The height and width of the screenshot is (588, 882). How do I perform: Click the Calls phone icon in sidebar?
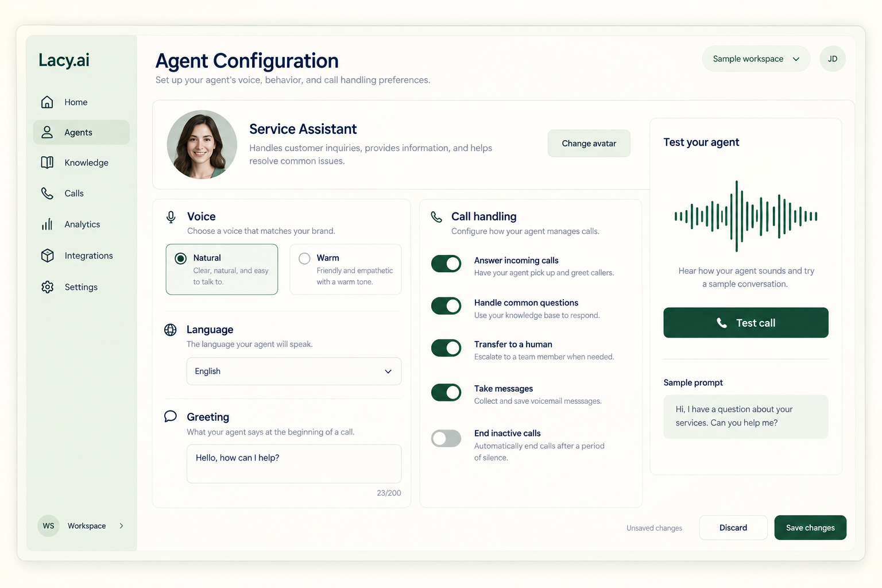coord(47,194)
